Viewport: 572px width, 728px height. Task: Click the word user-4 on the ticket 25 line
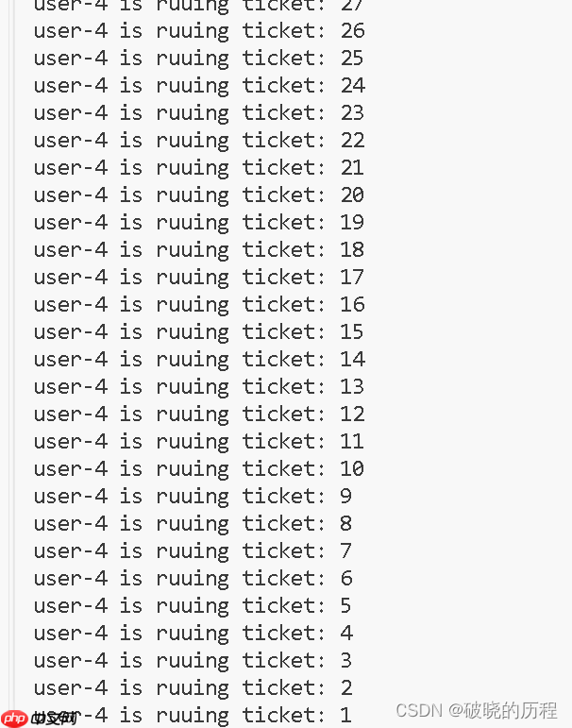pos(71,59)
